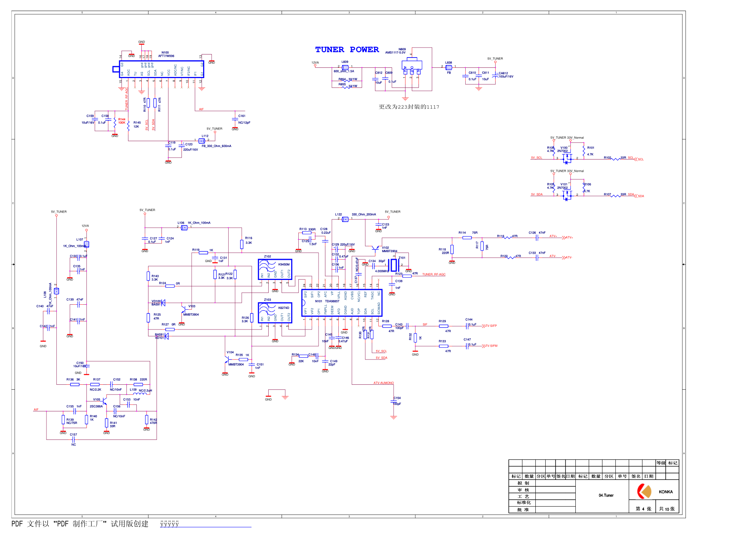Select the C120 220uF/16V capacitor label
Image resolution: width=756 pixels, height=534 pixels.
[x=191, y=147]
